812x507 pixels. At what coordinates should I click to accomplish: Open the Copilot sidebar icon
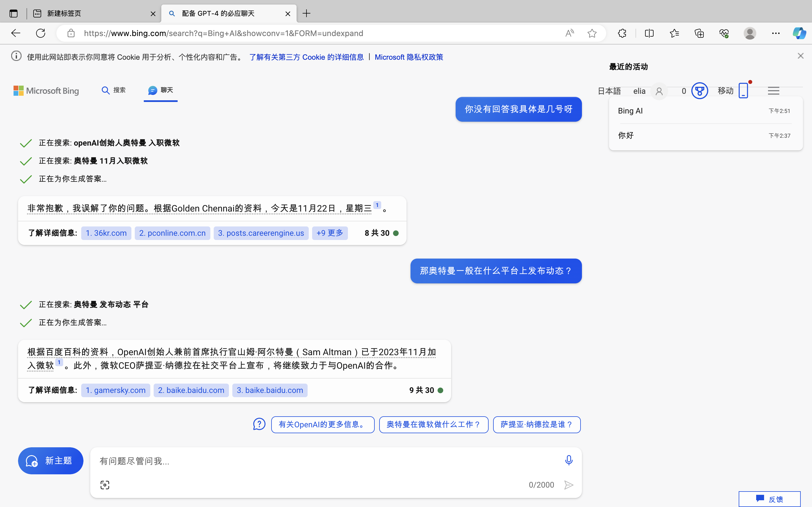(799, 33)
